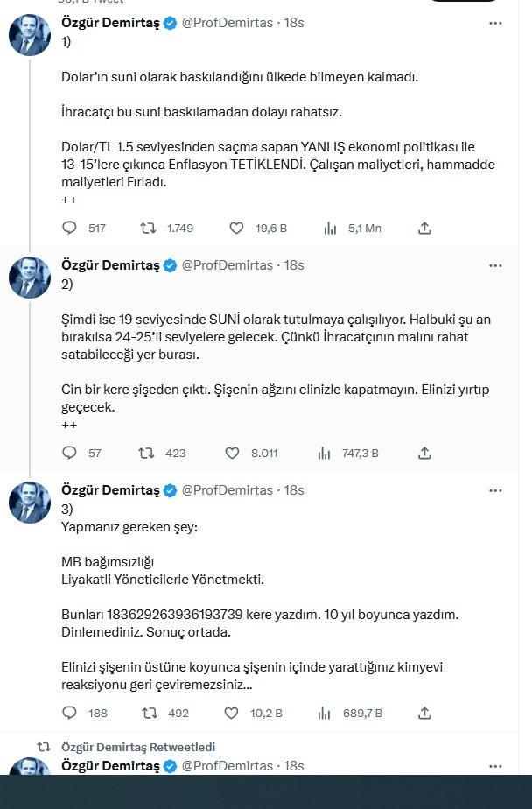Open more options menu on second tweet

496,265
